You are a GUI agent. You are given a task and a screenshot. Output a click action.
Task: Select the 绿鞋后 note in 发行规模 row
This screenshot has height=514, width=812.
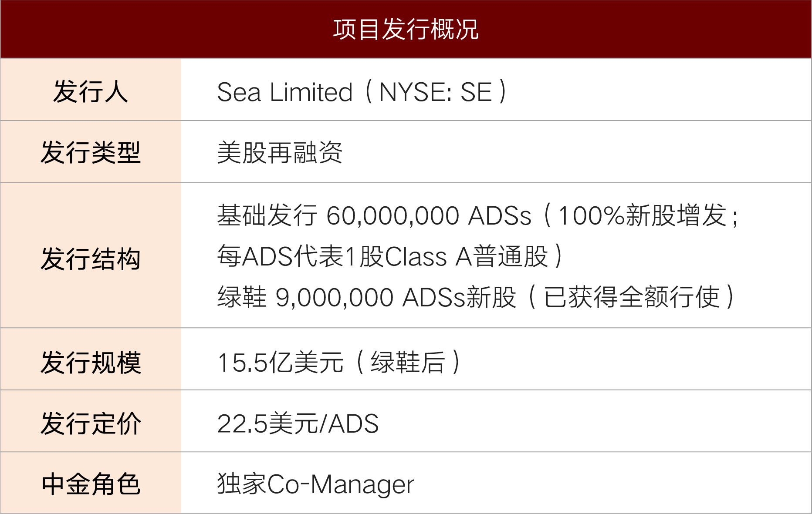(x=408, y=363)
